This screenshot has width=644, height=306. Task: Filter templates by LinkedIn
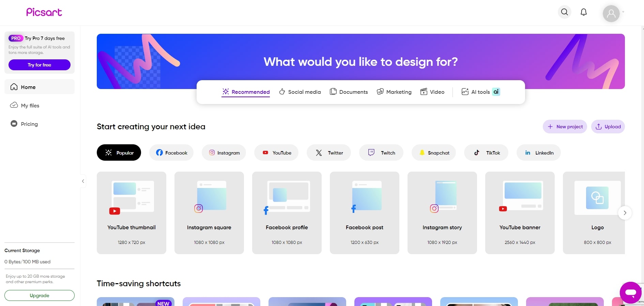539,152
